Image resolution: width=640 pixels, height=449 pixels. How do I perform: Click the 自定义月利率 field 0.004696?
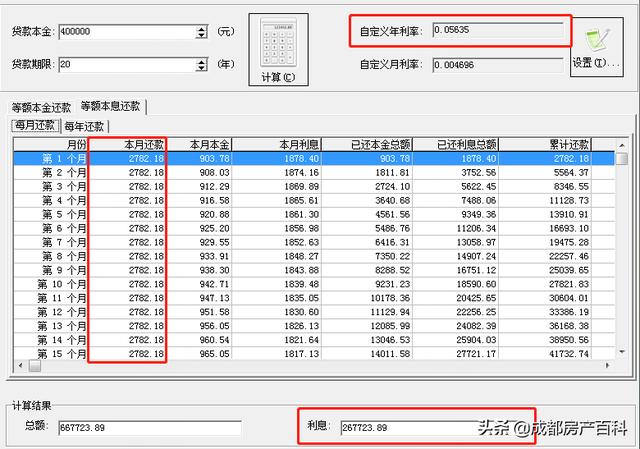point(498,65)
